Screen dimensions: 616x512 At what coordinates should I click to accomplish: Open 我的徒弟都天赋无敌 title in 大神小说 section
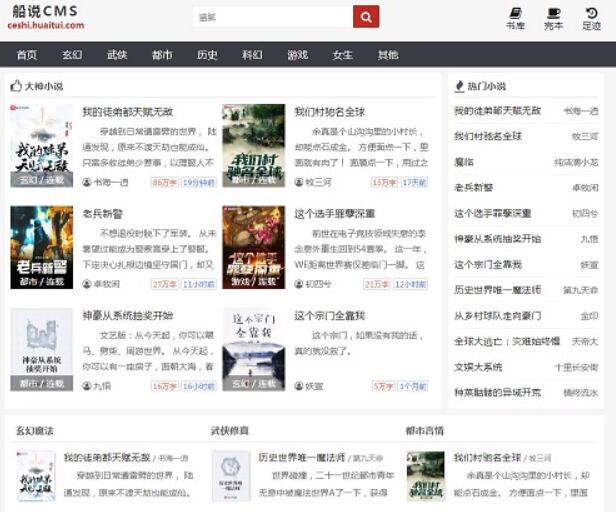pos(128,112)
